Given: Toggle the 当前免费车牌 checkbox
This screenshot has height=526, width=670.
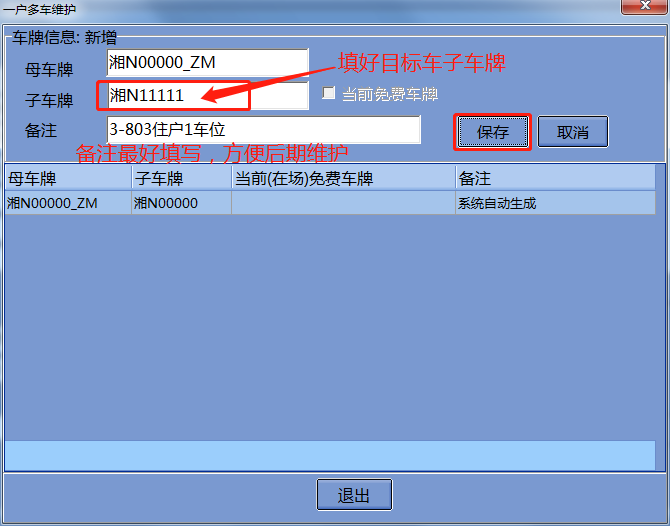Looking at the screenshot, I should [328, 93].
